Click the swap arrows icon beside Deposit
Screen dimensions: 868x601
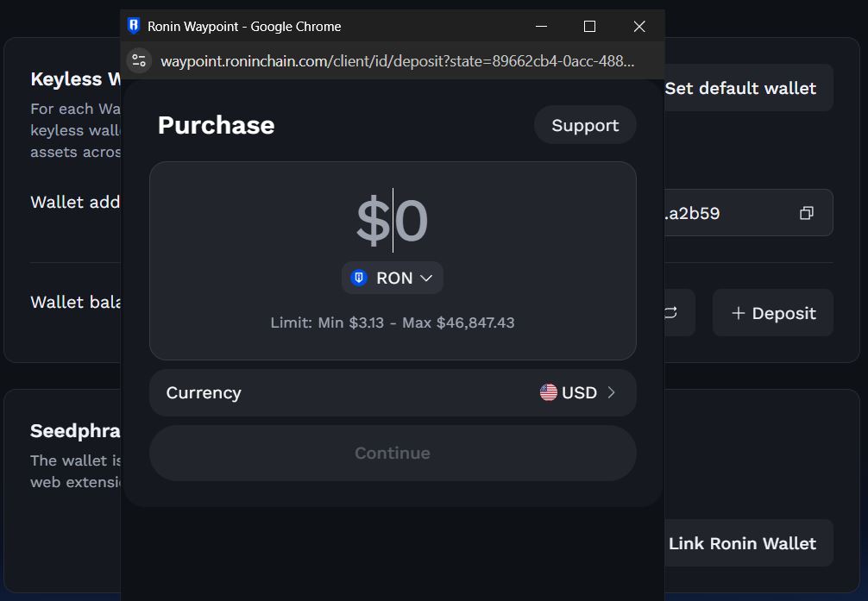[x=671, y=313]
